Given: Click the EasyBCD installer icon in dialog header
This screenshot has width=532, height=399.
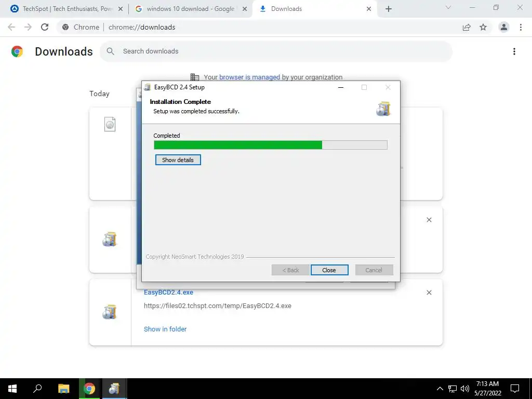Looking at the screenshot, I should [x=383, y=109].
